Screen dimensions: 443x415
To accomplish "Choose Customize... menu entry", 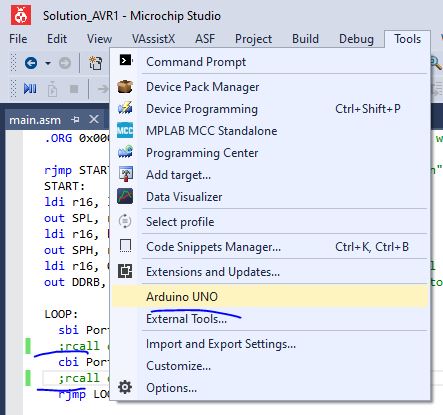I will pos(270,366).
